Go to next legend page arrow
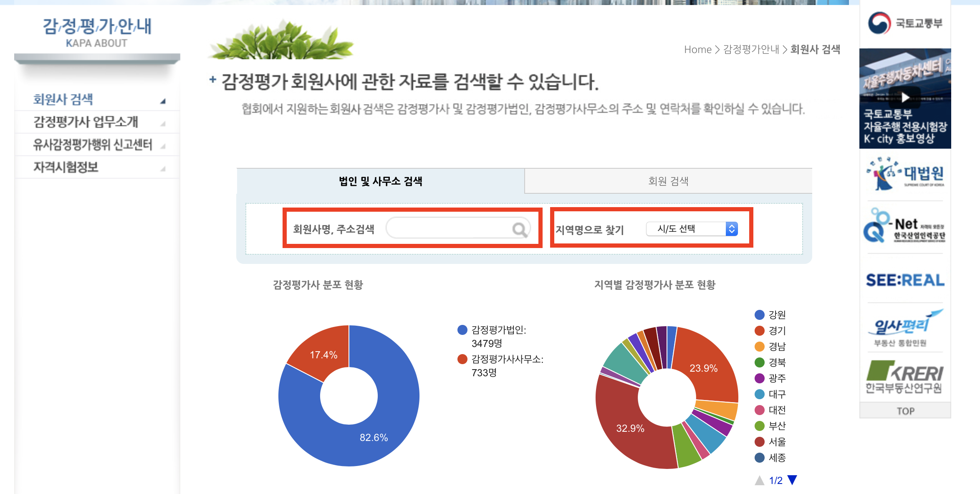Viewport: 980px width, 494px height. 792,480
